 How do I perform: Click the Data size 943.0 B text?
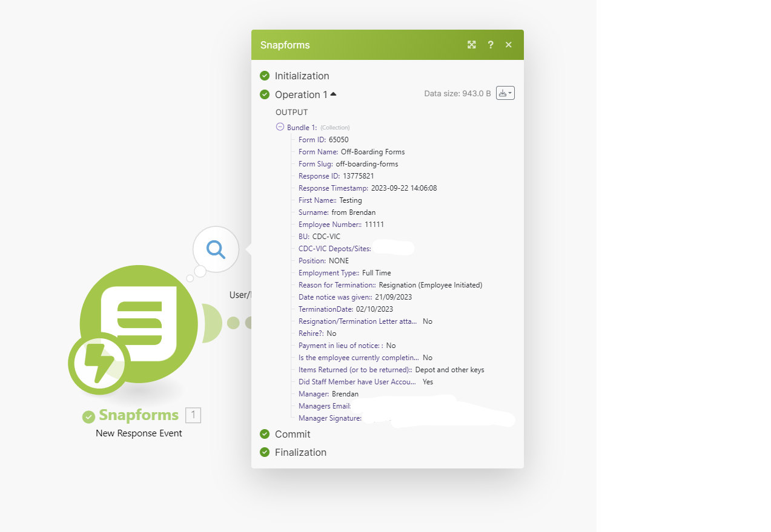457,94
